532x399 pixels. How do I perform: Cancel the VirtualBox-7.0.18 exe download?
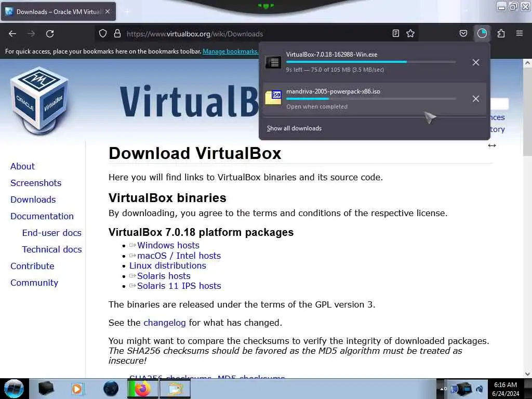[x=476, y=62]
